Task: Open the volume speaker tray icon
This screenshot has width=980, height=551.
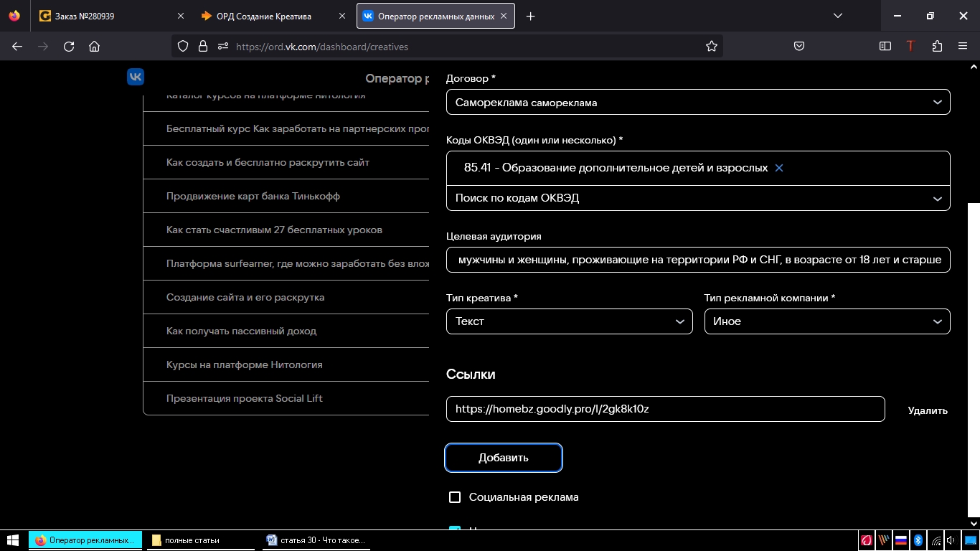Action: tap(951, 540)
